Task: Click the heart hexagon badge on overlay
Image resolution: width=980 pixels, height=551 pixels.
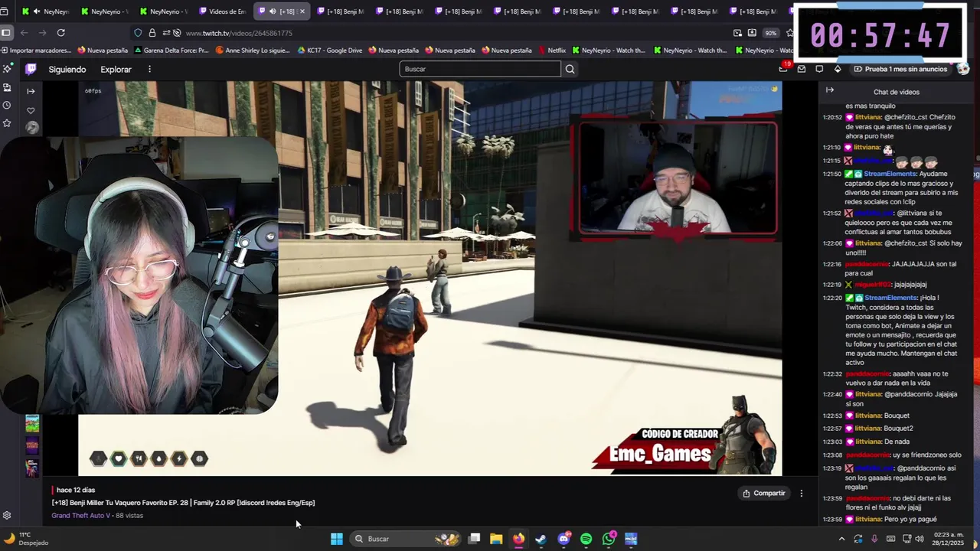Action: (119, 458)
